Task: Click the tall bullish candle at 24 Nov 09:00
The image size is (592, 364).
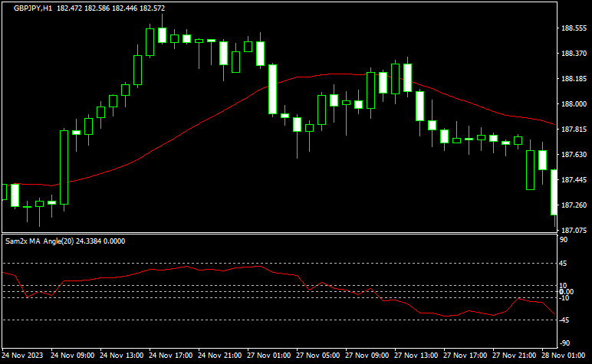Action: pos(64,168)
